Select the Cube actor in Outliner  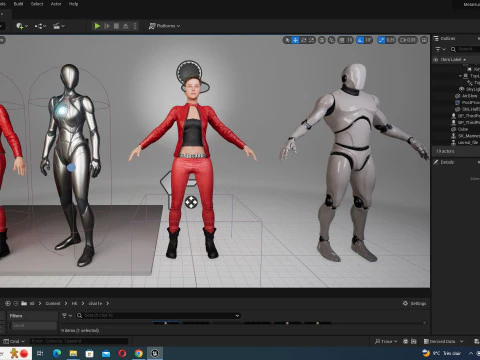coord(463,129)
